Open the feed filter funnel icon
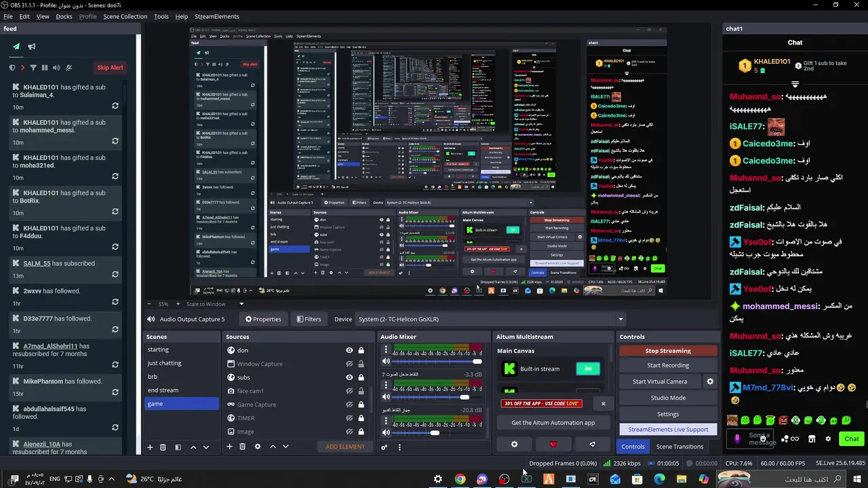Screen dimensions: 868x488 (33, 68)
